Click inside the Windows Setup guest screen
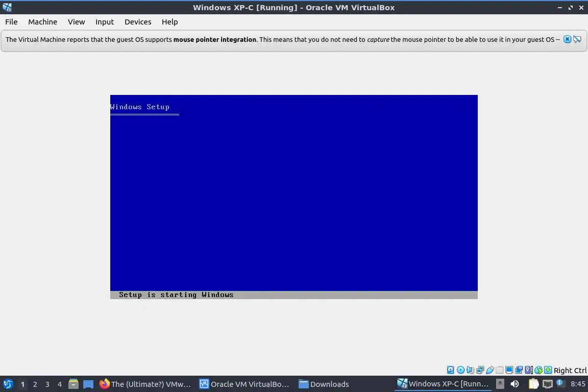The width and height of the screenshot is (588, 392). coord(293,197)
